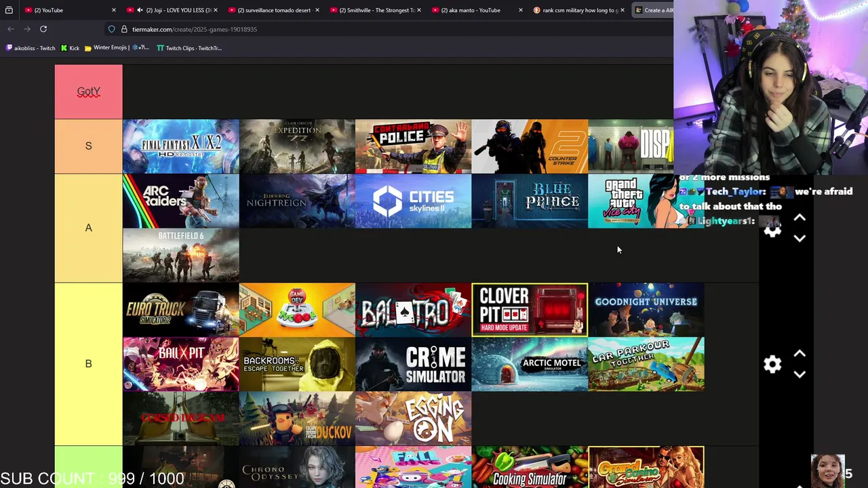Open aikobliss Twitch bookmark
Screen dimensions: 868x488
click(x=31, y=48)
